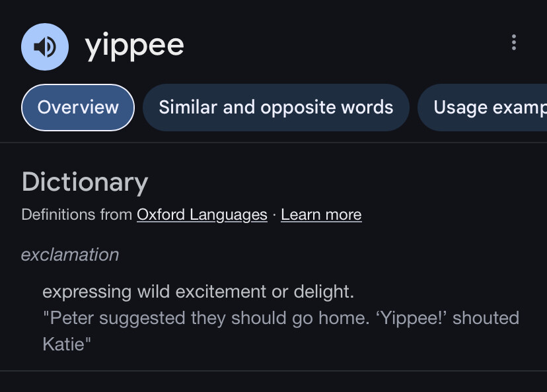Click the word 'shouted' in the example
547x392 pixels.
coord(486,318)
